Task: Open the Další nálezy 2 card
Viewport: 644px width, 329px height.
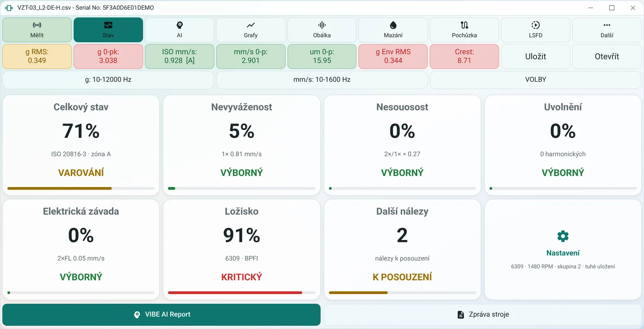Action: coord(402,250)
